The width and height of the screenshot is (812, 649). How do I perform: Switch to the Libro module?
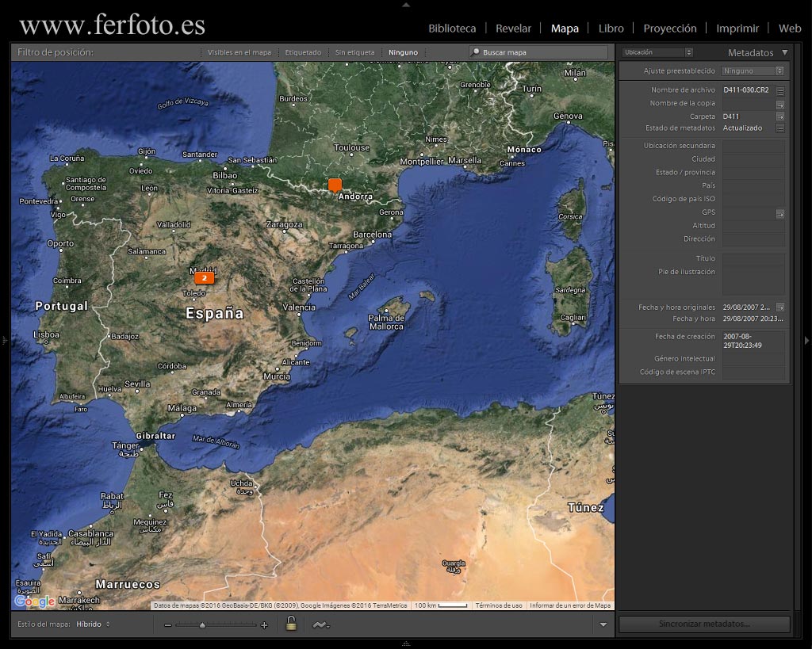[x=611, y=29]
